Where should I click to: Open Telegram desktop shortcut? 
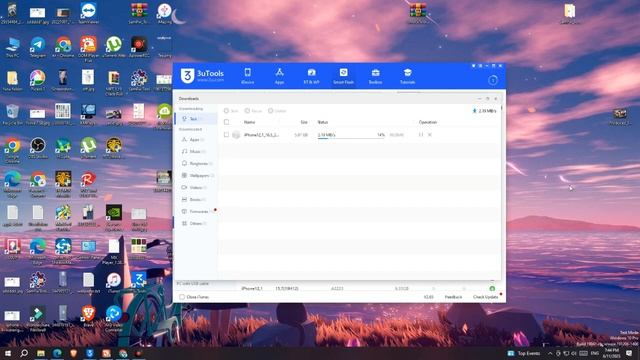click(38, 47)
